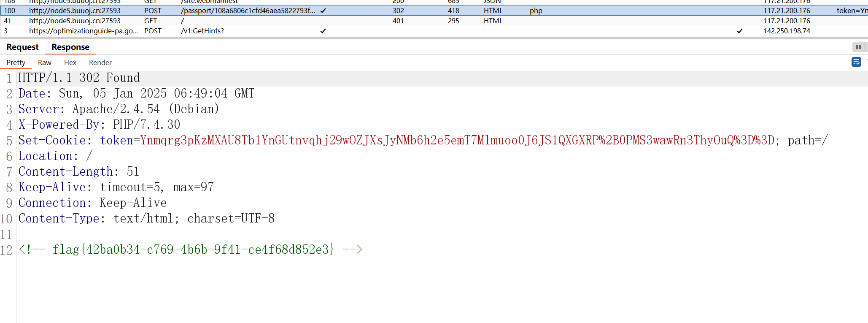The image size is (868, 323).
Task: Click the IP 142.250.198.74 cell
Action: [787, 31]
